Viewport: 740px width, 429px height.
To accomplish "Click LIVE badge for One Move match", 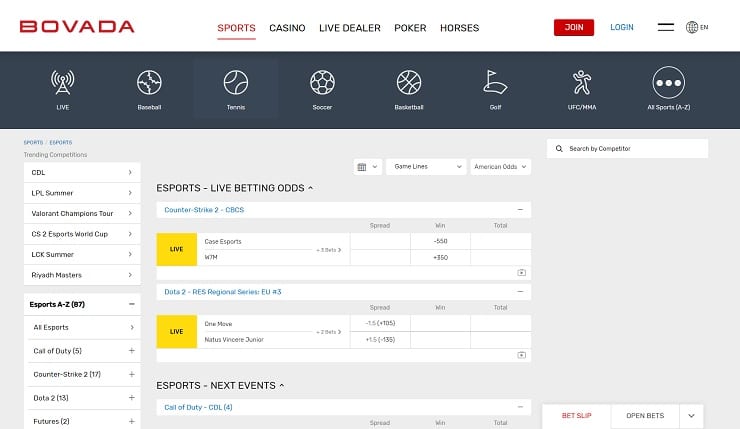I will 177,332.
